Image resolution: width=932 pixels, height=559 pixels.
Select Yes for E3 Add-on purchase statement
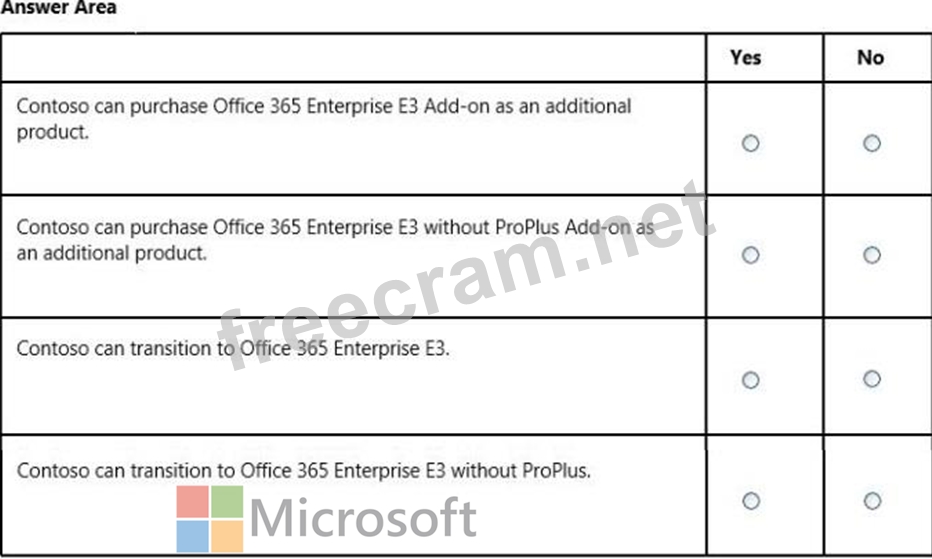click(x=750, y=143)
